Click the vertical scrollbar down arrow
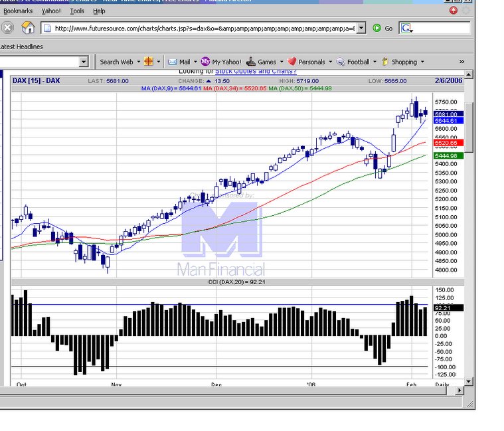 (x=468, y=381)
